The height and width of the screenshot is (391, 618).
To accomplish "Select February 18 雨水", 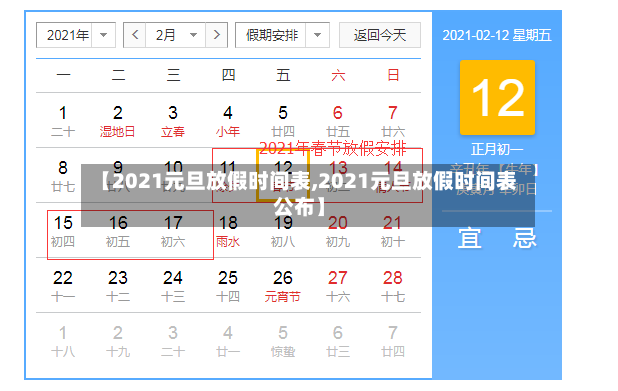I will point(228,231).
